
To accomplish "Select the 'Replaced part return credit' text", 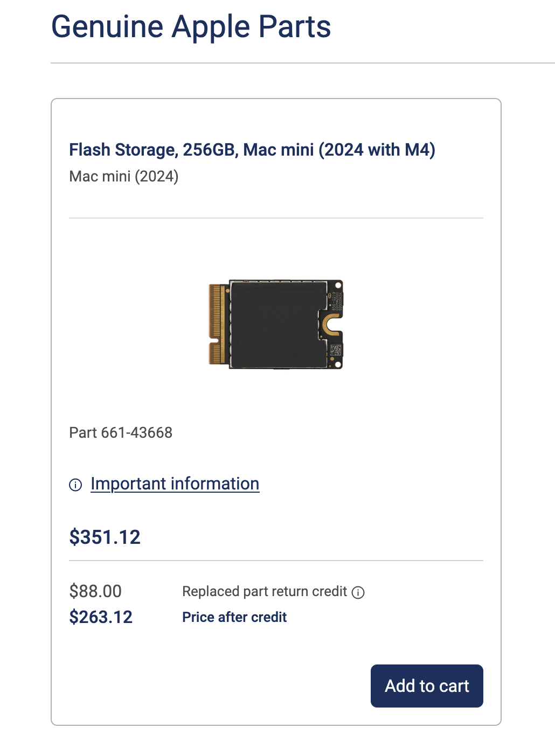I will pos(265,591).
